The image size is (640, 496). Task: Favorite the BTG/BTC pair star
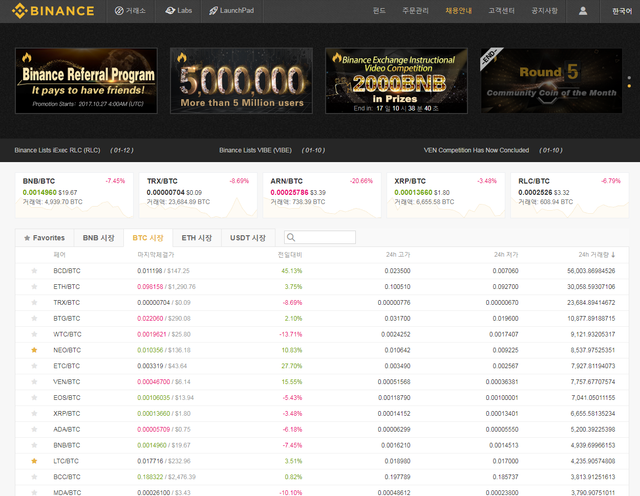tap(34, 318)
